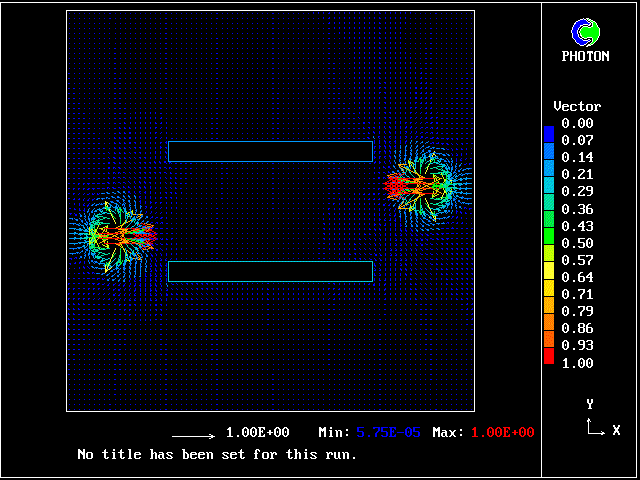Click the PHOTON text label

click(585, 57)
